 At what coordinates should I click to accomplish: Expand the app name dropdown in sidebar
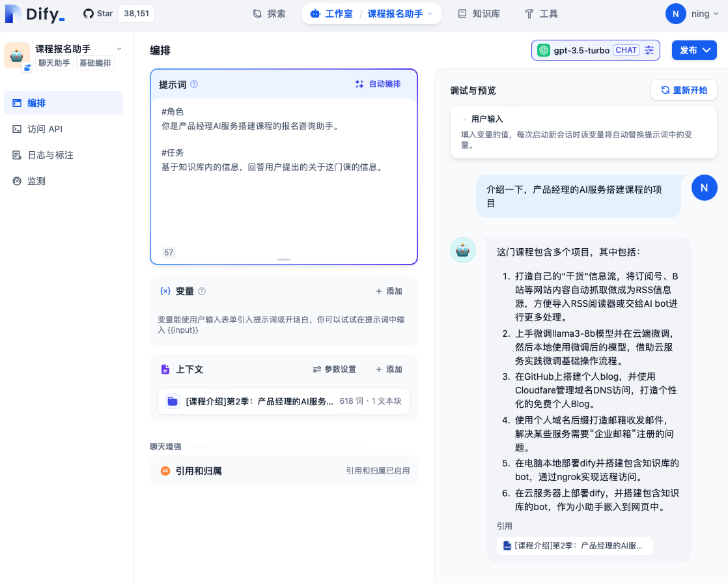[119, 49]
